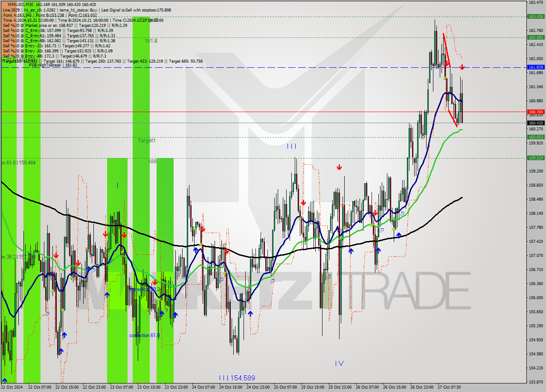Click the green 160.053 price tag
The width and height of the screenshot is (546, 392).
[536, 137]
